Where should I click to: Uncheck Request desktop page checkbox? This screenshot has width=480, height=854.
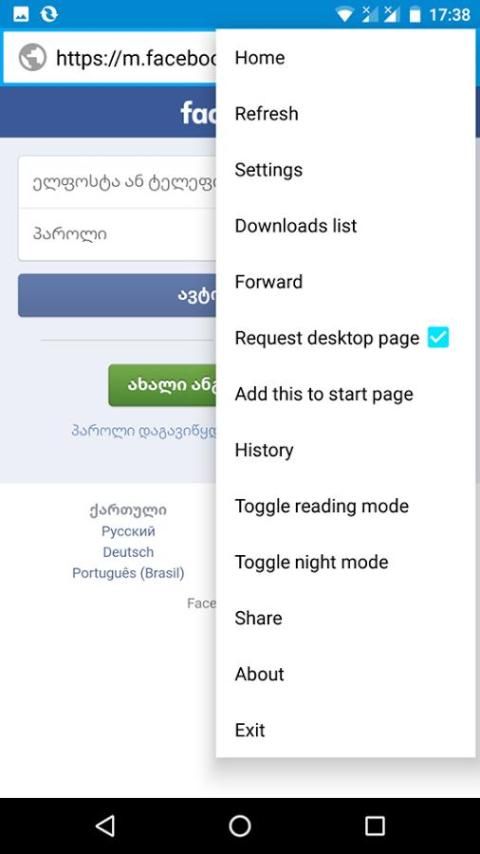[x=438, y=337]
